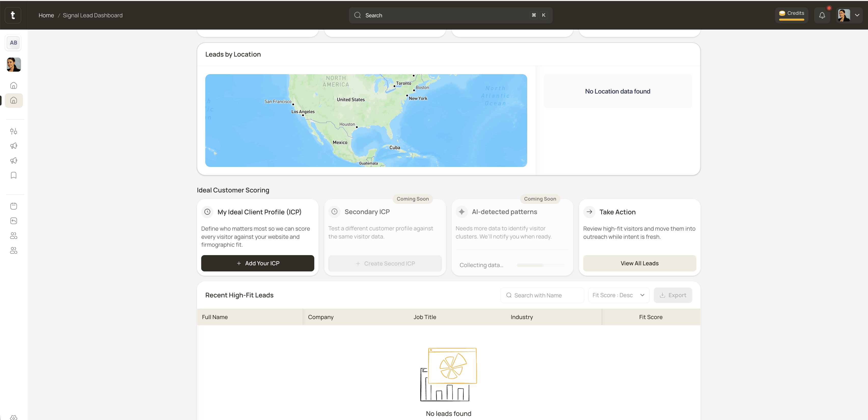Open the calendar icon in sidebar
This screenshot has width=868, height=420.
tap(14, 206)
